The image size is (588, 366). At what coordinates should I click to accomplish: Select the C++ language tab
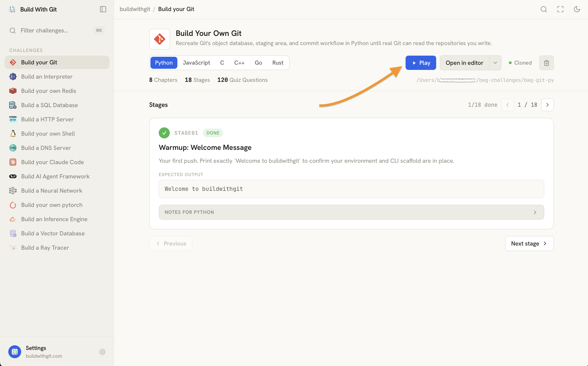(239, 63)
